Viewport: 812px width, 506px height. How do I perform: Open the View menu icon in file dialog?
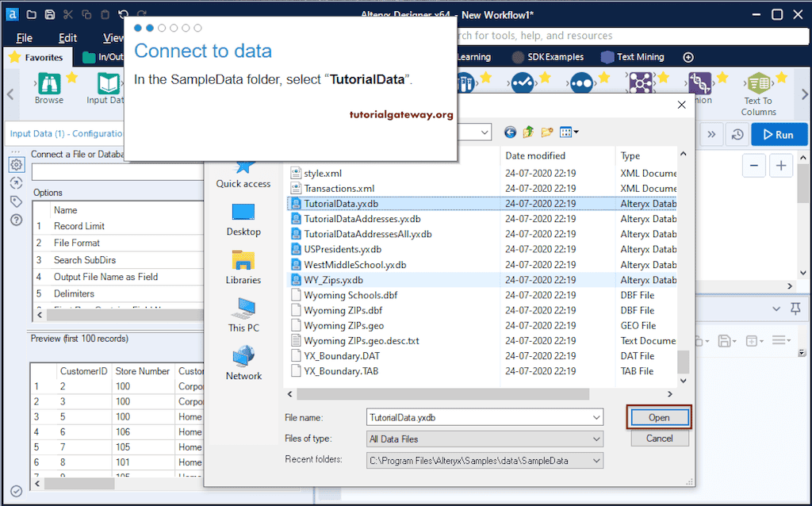pos(569,132)
